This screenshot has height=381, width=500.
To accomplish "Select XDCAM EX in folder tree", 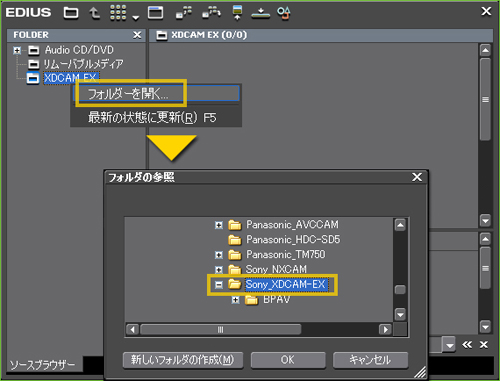I will (x=70, y=78).
